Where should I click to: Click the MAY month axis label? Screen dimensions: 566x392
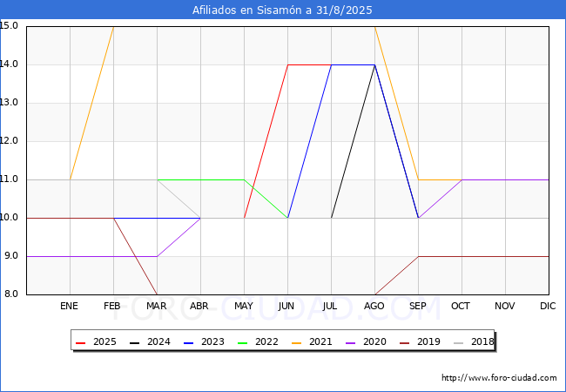[244, 306]
